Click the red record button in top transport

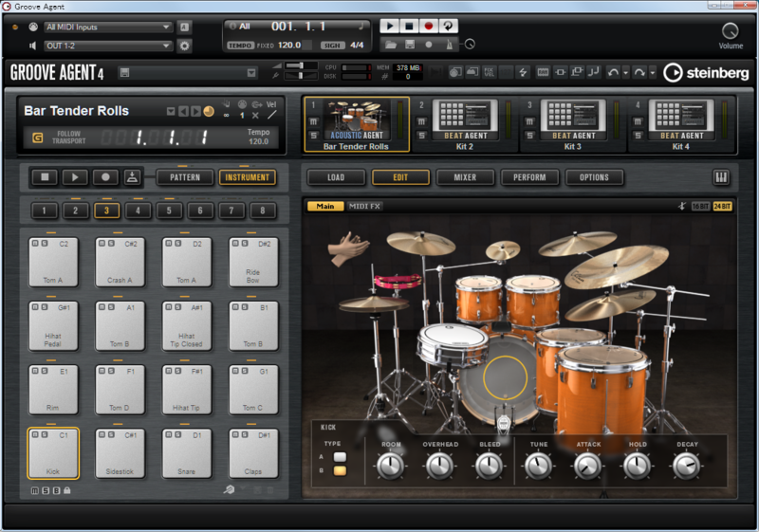tap(429, 26)
